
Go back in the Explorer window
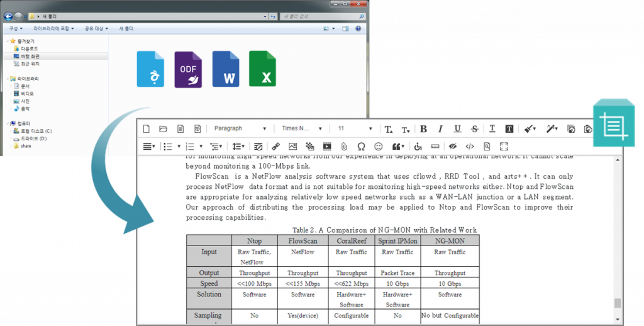coord(8,16)
